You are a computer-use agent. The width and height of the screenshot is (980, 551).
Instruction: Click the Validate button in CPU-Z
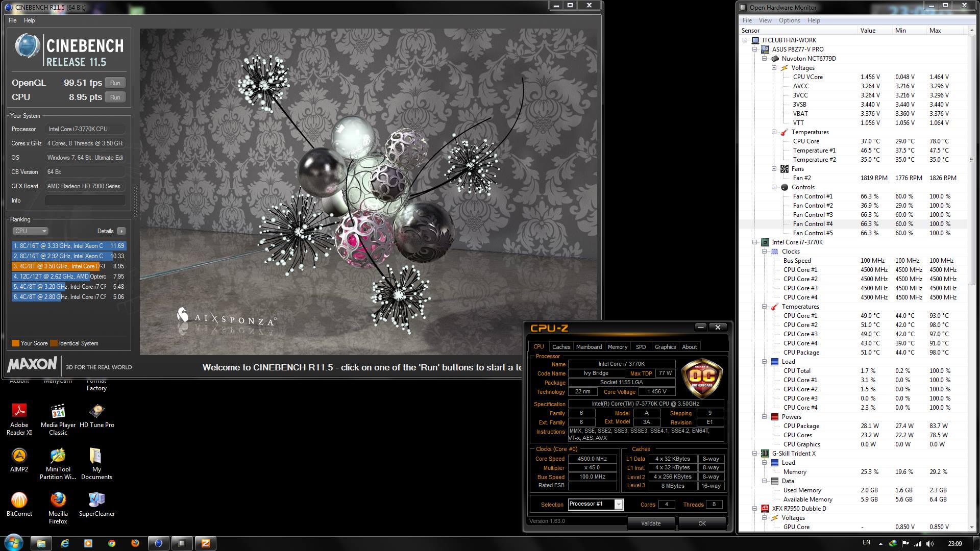(650, 523)
